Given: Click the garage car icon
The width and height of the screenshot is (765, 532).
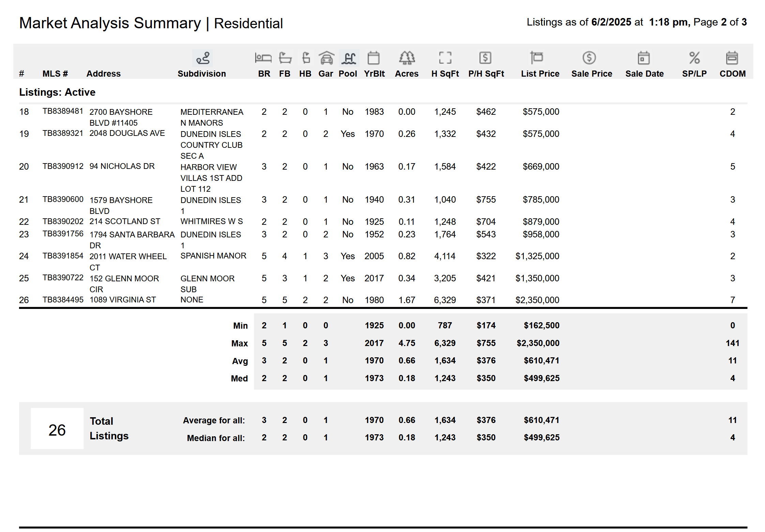Looking at the screenshot, I should tap(326, 58).
